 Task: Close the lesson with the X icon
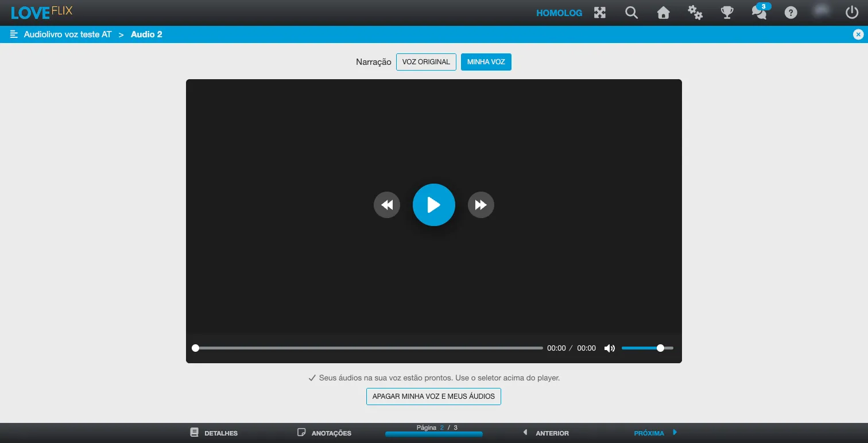pos(858,34)
